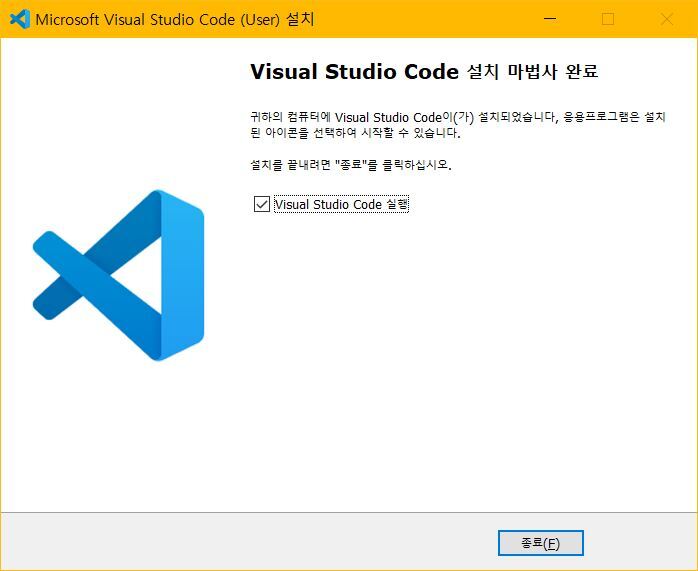Uncheck the Visual Studio Code 실행 checkbox
This screenshot has width=698, height=571.
click(x=262, y=204)
